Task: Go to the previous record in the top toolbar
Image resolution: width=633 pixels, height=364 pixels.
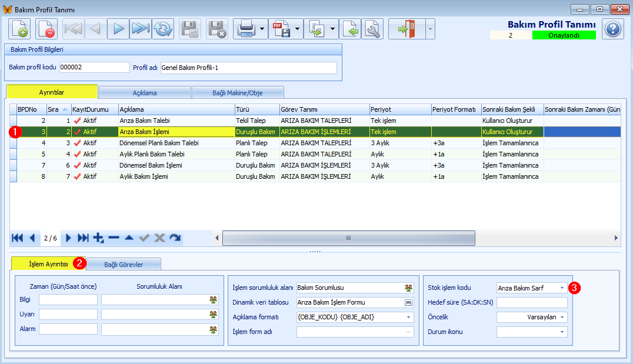Action: 96,29
